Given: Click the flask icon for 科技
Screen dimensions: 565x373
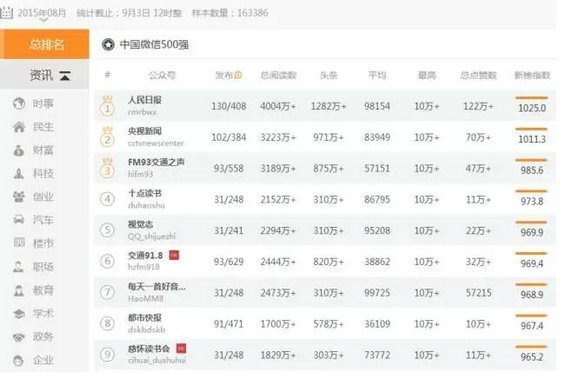Looking at the screenshot, I should click(x=19, y=173).
